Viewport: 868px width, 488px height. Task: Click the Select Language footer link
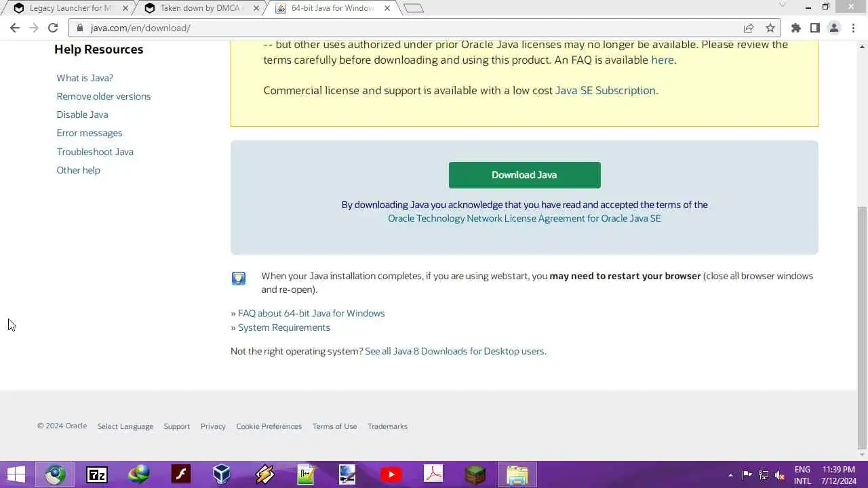coord(125,426)
